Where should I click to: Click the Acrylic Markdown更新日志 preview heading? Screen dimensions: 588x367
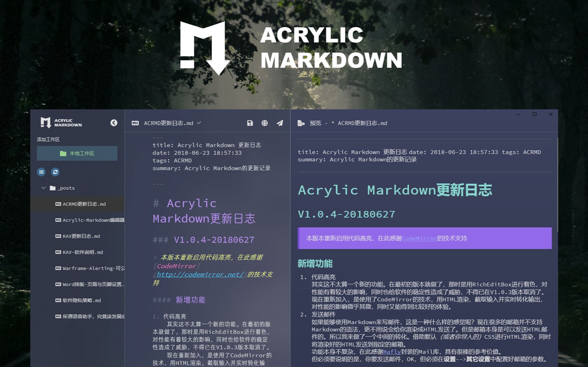tap(395, 190)
